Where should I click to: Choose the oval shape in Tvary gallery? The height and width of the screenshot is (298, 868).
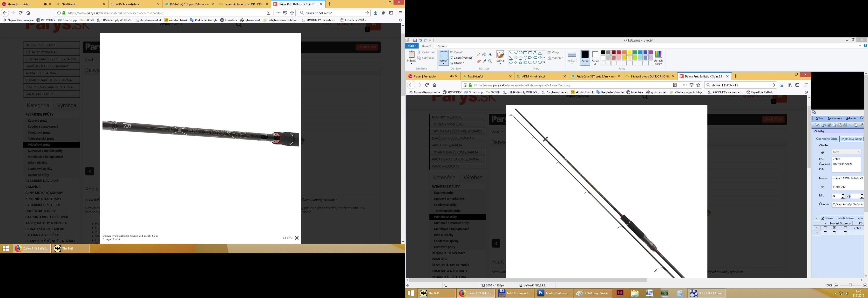pos(521,53)
